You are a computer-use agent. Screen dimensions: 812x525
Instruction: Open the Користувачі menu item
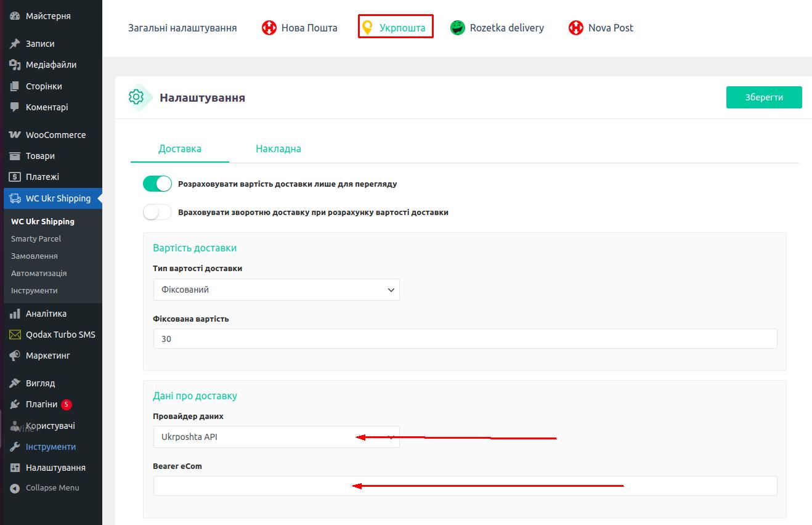tap(51, 426)
